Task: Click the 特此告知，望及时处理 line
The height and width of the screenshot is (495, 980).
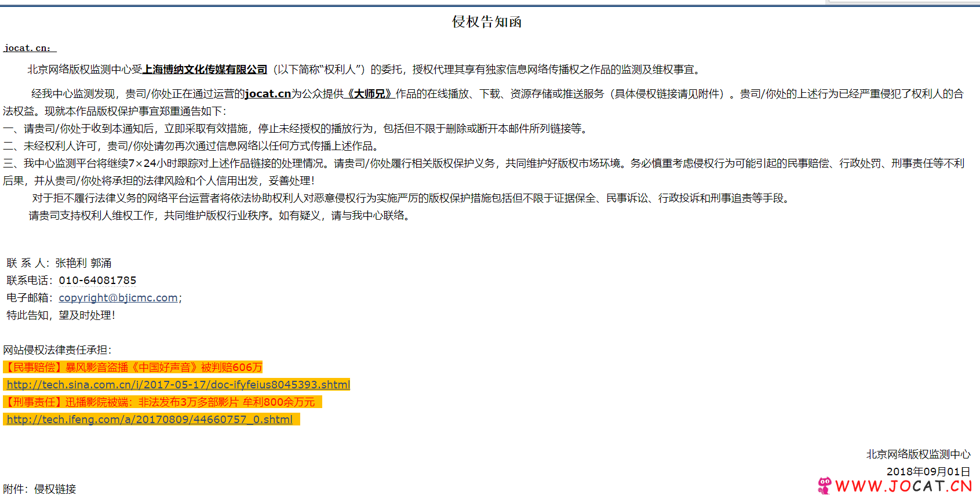Action: point(61,315)
